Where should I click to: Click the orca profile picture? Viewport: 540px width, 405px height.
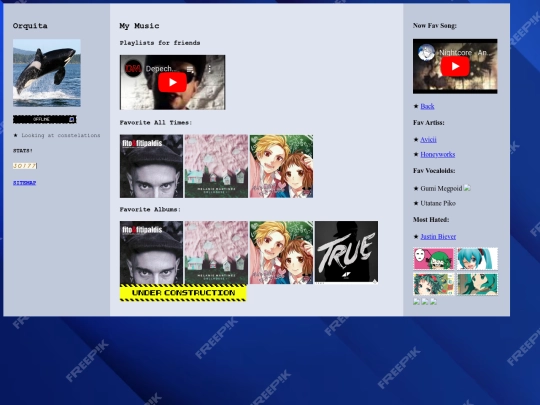point(47,73)
